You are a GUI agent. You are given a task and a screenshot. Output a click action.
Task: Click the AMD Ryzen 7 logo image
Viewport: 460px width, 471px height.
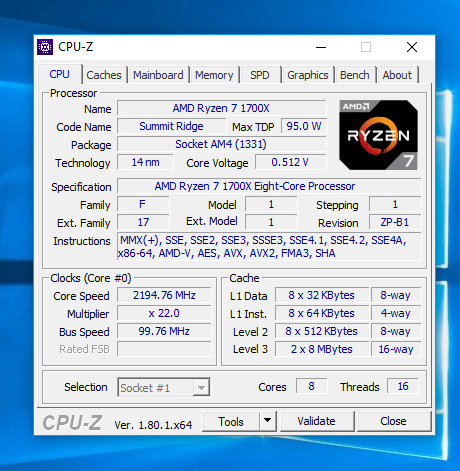[x=378, y=135]
